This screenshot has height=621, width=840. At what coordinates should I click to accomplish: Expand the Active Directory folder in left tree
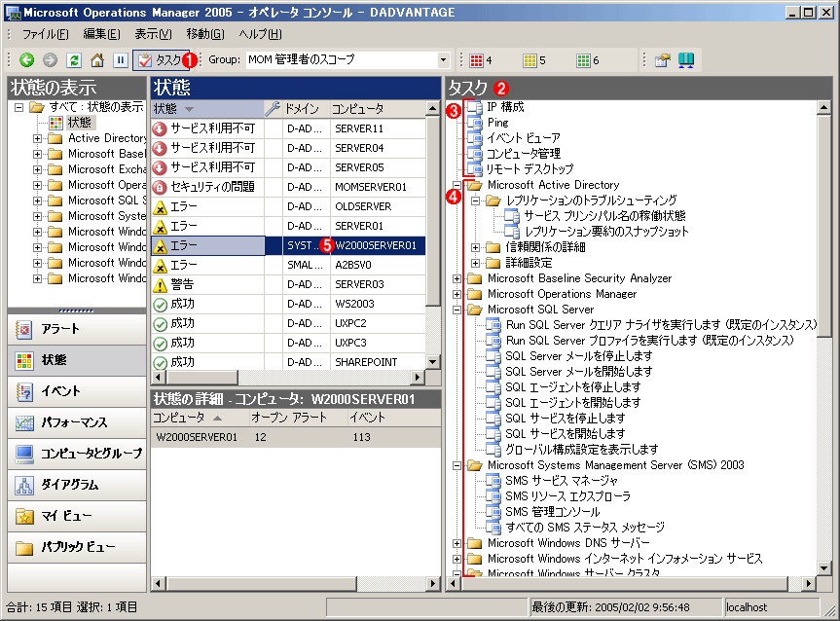coord(37,138)
